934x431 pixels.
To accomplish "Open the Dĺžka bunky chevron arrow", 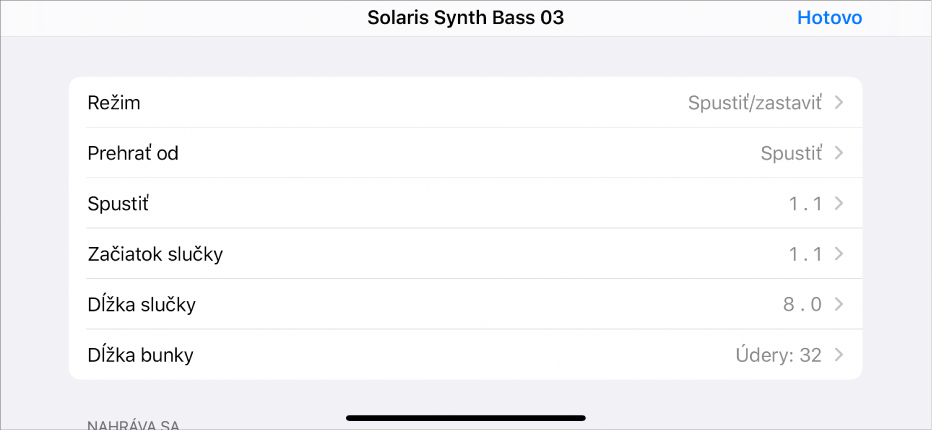I will pos(839,355).
